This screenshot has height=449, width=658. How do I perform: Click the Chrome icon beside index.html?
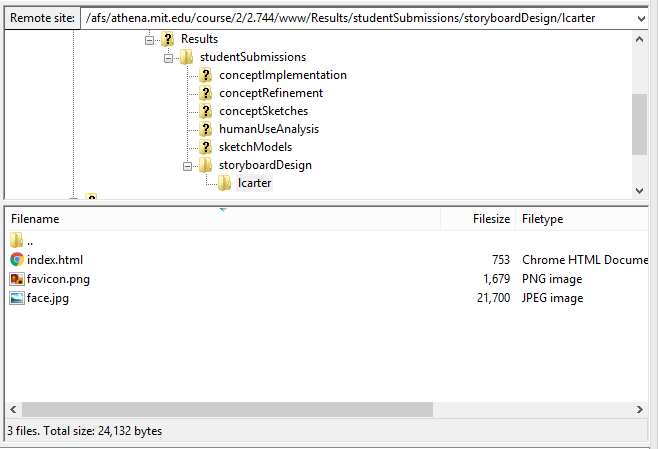17,260
